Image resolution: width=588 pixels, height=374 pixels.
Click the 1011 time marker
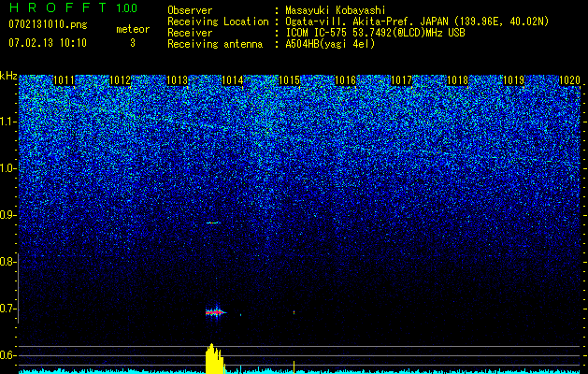65,80
